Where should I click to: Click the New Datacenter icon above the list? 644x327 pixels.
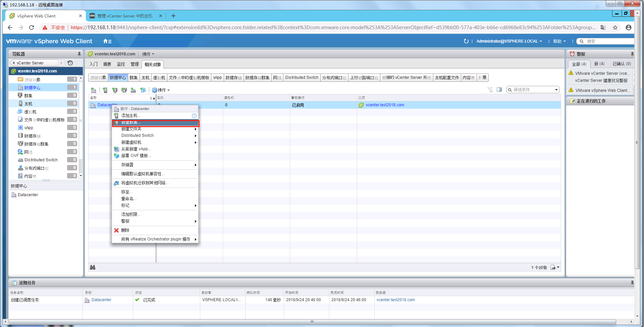93,90
